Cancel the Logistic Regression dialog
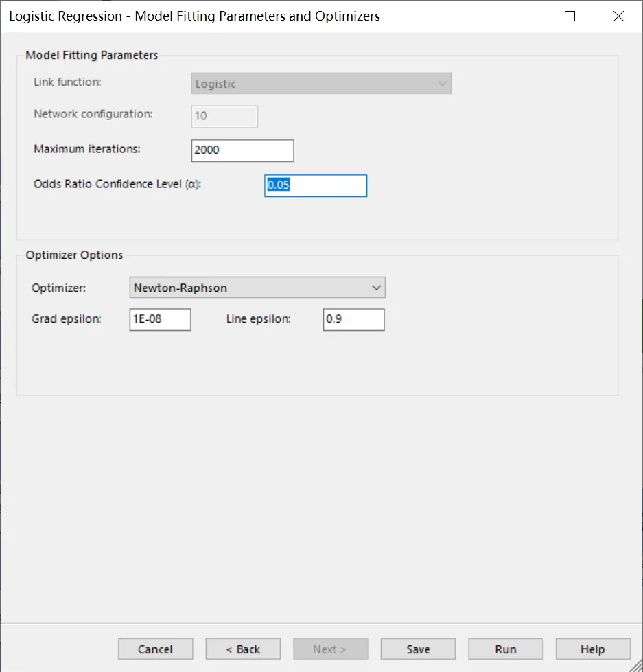This screenshot has width=643, height=672. [156, 649]
